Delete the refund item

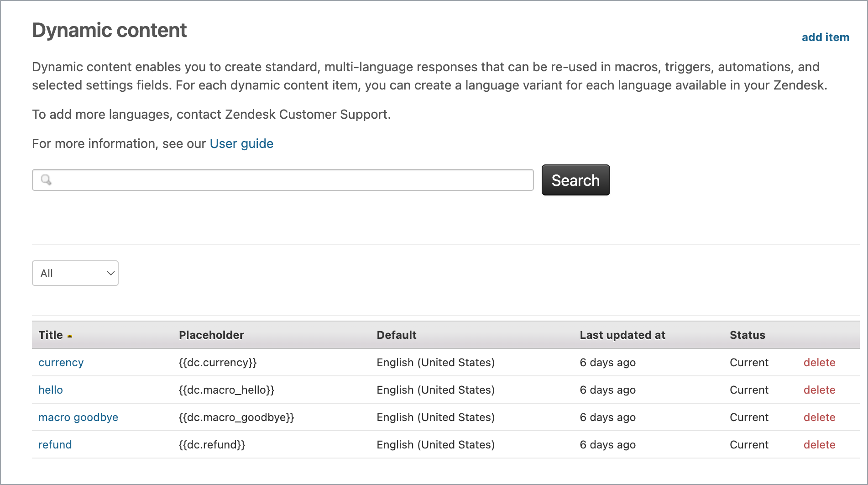819,445
